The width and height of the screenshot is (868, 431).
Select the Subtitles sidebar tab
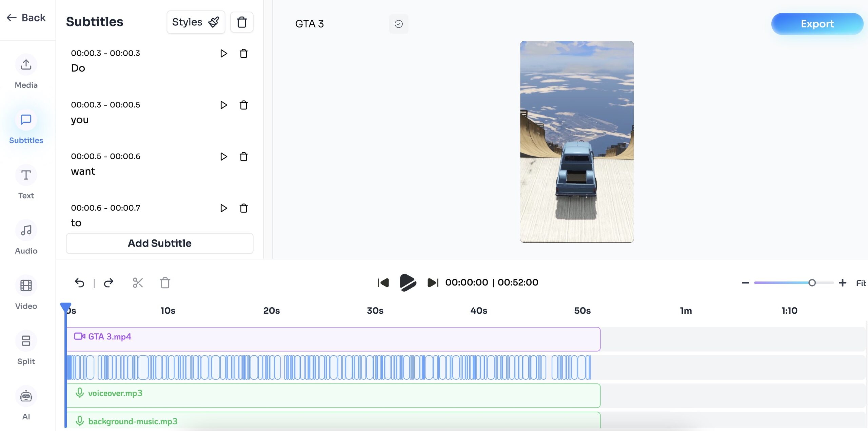[26, 127]
